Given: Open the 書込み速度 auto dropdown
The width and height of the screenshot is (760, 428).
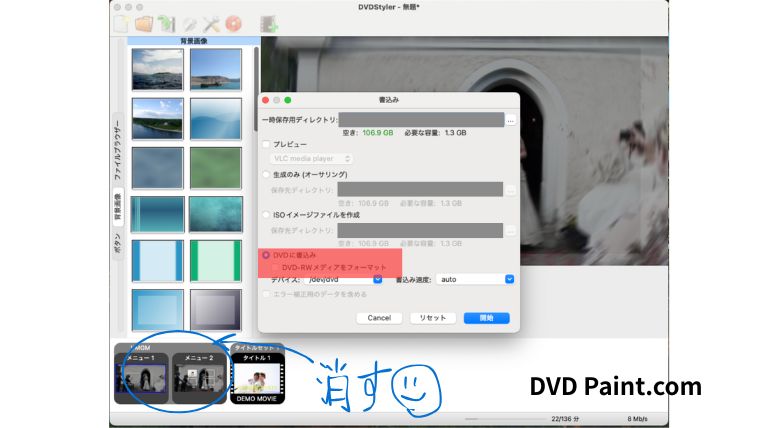Looking at the screenshot, I should [475, 280].
